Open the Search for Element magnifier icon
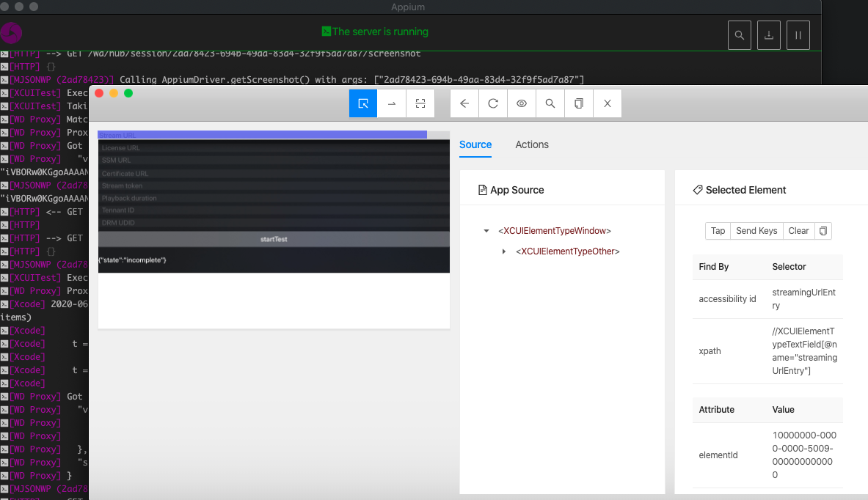 tap(550, 103)
